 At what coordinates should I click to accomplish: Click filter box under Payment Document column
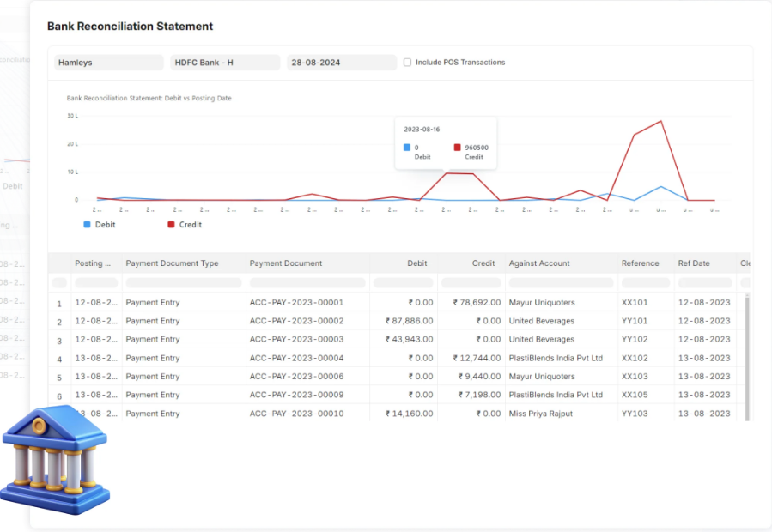[307, 283]
